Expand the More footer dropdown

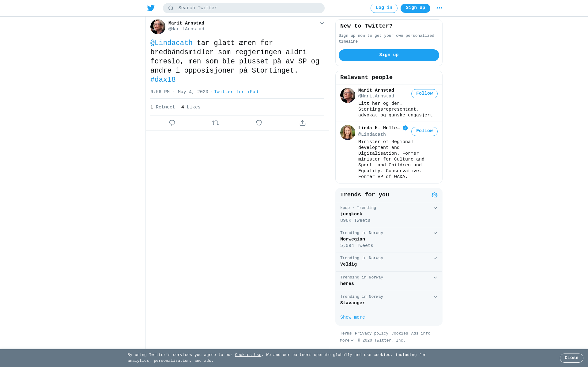347,341
